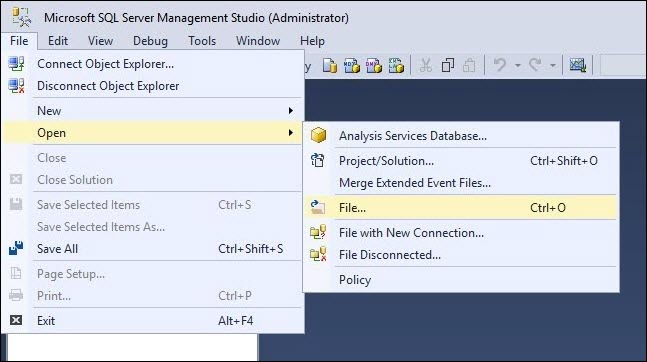Image resolution: width=647 pixels, height=362 pixels.
Task: Open the View menu
Action: (x=100, y=41)
